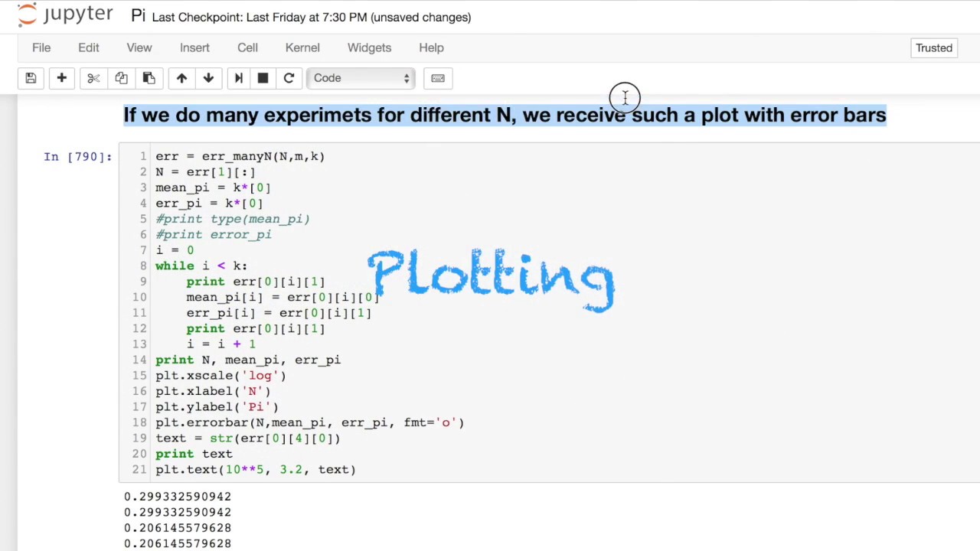This screenshot has height=551, width=980.
Task: Save notebook with the floppy disk icon
Action: [x=31, y=78]
